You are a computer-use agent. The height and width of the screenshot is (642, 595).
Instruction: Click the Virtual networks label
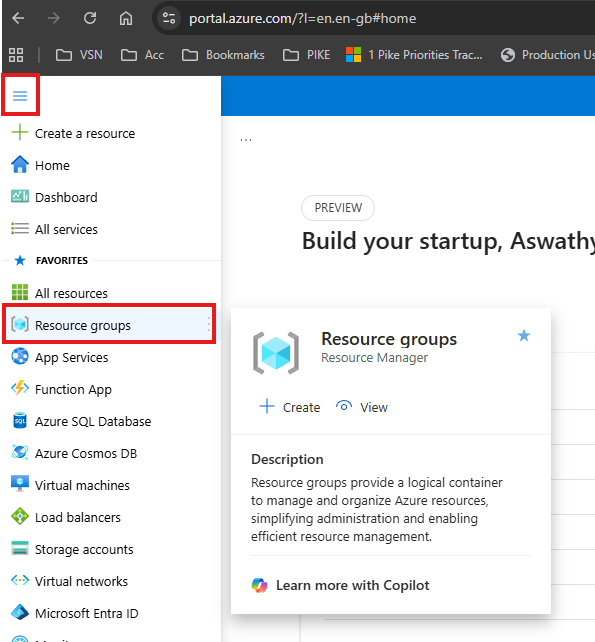pos(81,581)
